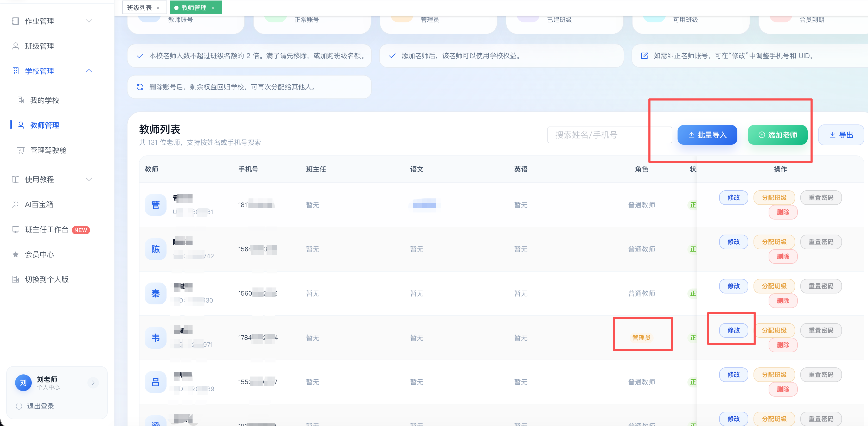The width and height of the screenshot is (868, 426).
Task: Click avatar 陈 in teacher list
Action: click(155, 249)
